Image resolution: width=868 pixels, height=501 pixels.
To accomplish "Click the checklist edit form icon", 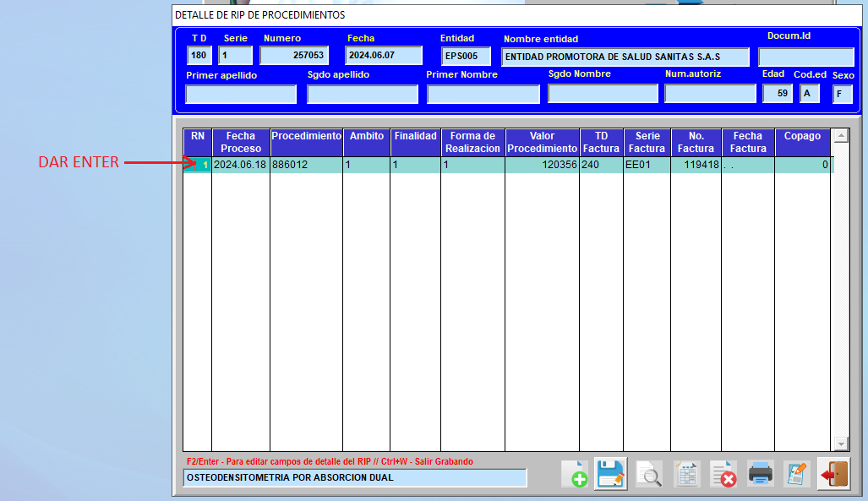I will (x=797, y=475).
